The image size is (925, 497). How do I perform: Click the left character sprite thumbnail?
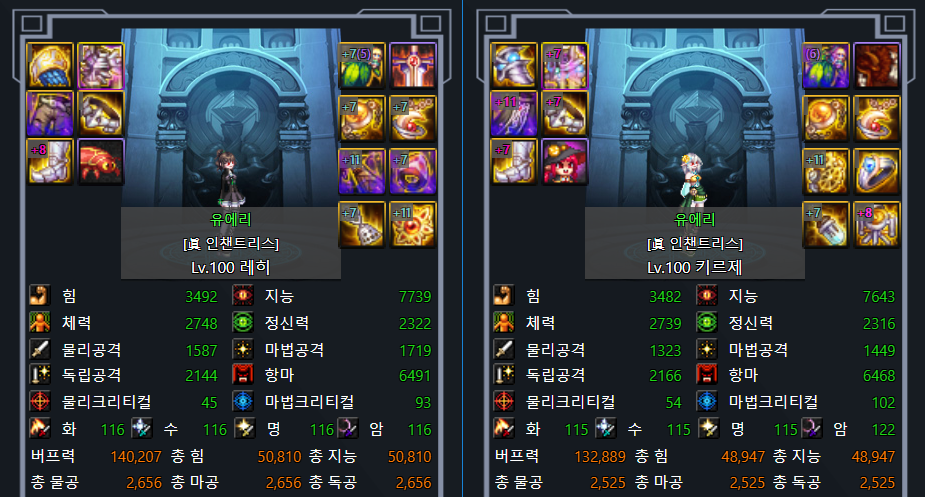pyautogui.click(x=227, y=178)
